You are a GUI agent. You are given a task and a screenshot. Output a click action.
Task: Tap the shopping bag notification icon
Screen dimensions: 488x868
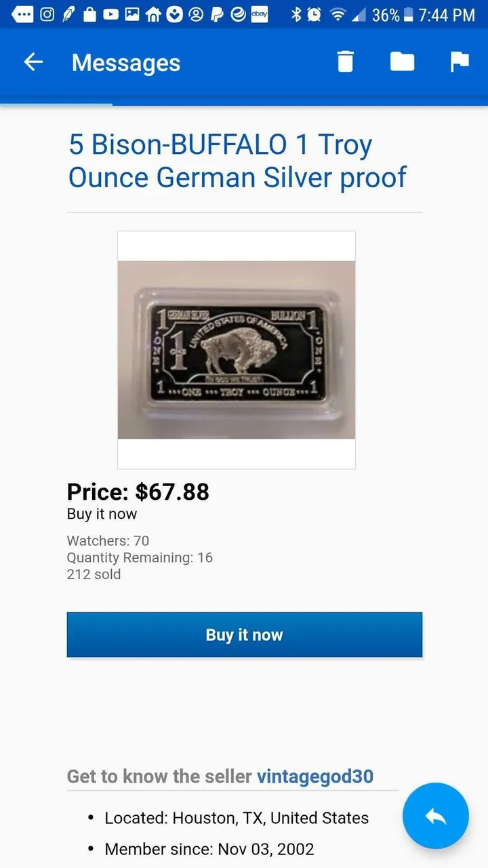click(89, 14)
